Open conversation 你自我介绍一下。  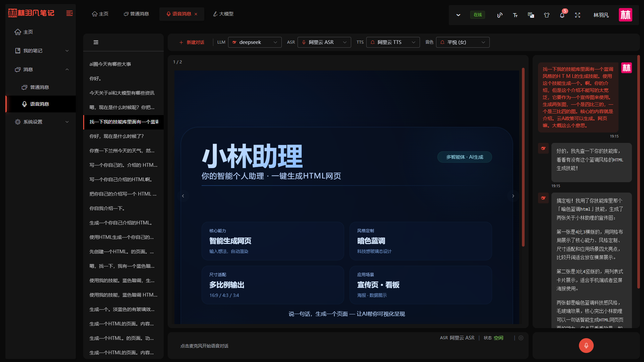click(x=123, y=208)
